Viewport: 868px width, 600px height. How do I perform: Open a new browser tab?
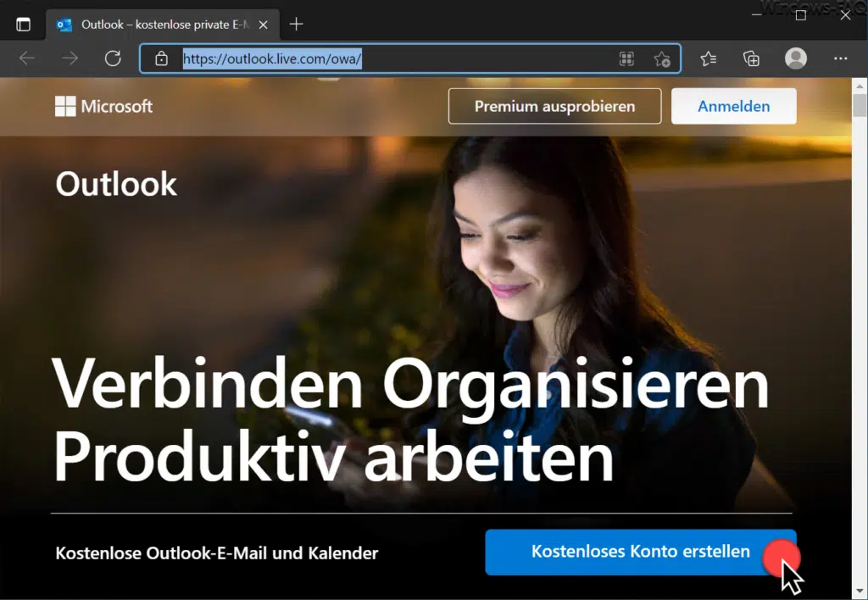point(296,25)
